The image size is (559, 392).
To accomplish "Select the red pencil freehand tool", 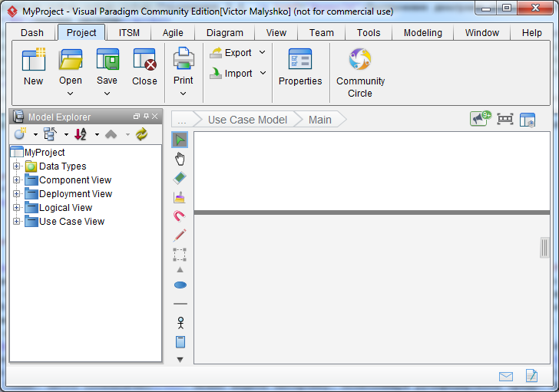I will [180, 236].
